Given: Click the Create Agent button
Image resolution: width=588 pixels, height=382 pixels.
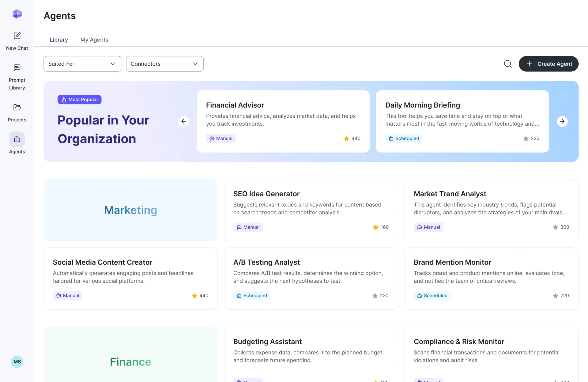Looking at the screenshot, I should [x=548, y=64].
